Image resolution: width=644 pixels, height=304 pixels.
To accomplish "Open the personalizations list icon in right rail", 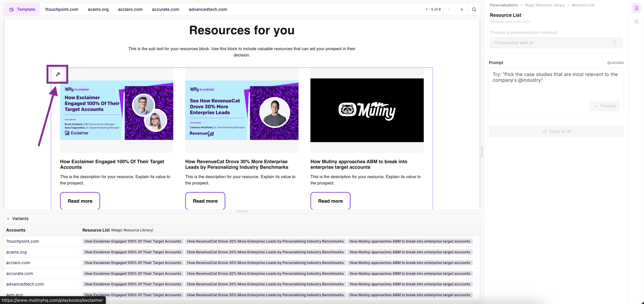I will pos(636,8).
